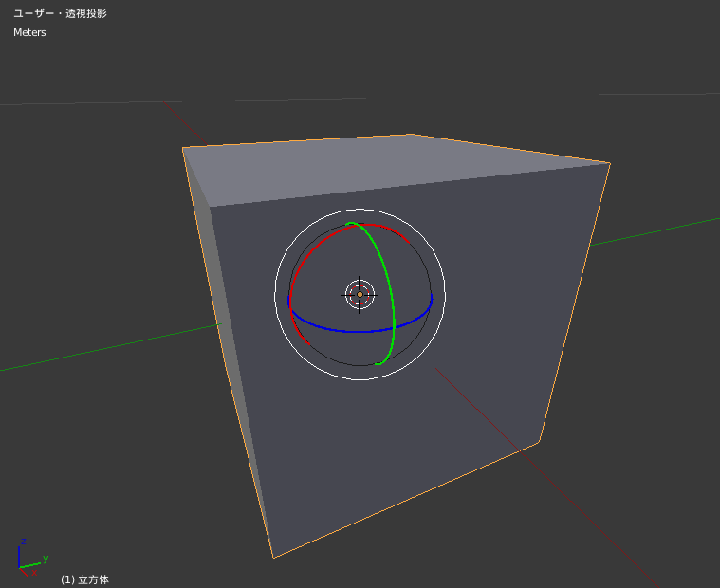
Task: Click the 3D cursor at the cube center
Action: click(x=360, y=295)
